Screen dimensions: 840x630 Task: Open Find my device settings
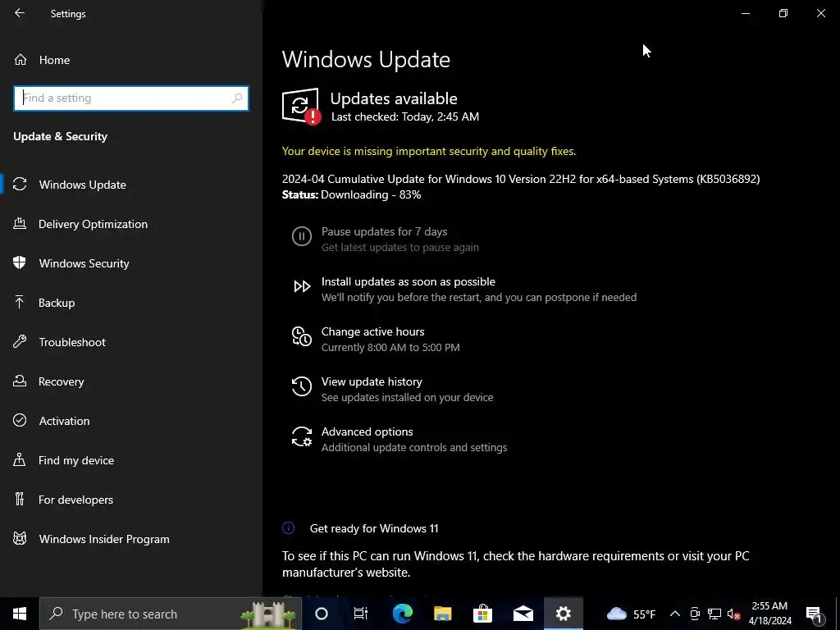tap(76, 460)
